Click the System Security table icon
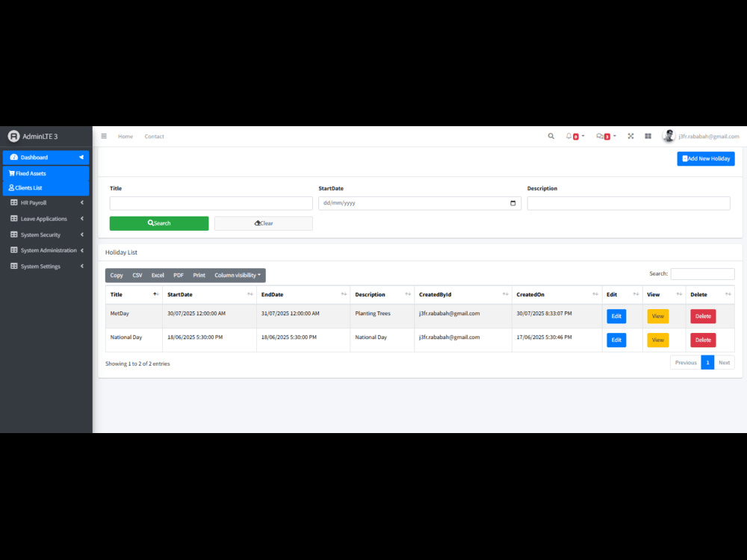 [x=13, y=234]
